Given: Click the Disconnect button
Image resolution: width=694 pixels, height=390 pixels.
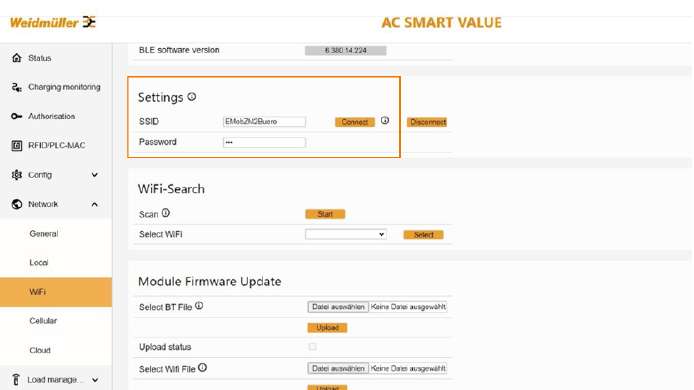Looking at the screenshot, I should [x=428, y=122].
